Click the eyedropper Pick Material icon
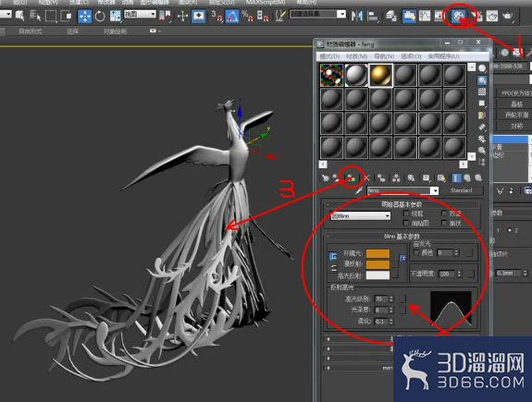532x402 pixels. [359, 190]
